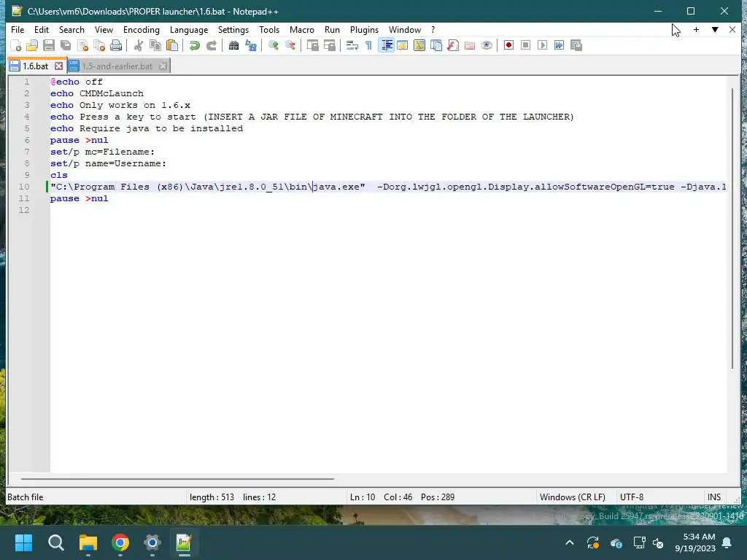Save the recorded macro icon

point(576,45)
